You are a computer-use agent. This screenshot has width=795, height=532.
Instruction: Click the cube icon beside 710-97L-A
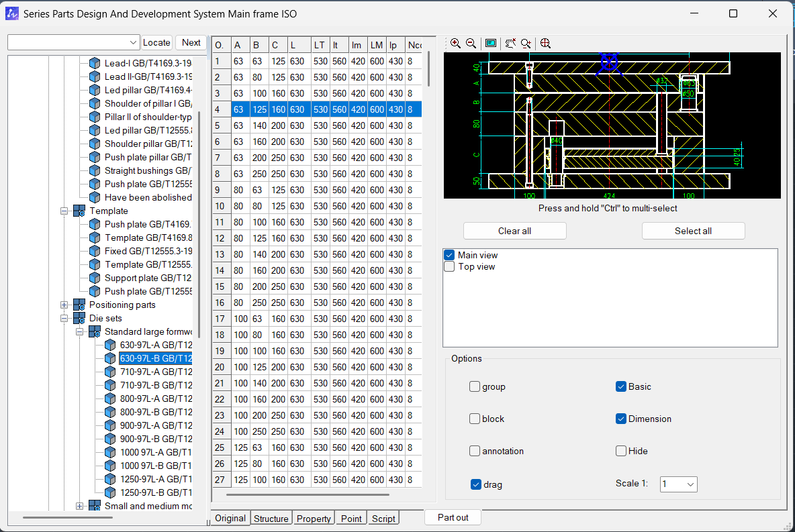click(110, 372)
